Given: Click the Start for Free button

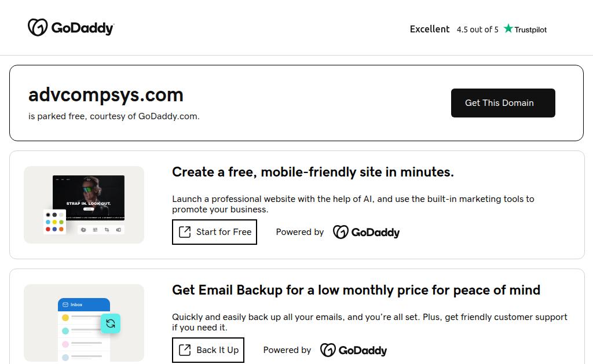Looking at the screenshot, I should coord(214,232).
